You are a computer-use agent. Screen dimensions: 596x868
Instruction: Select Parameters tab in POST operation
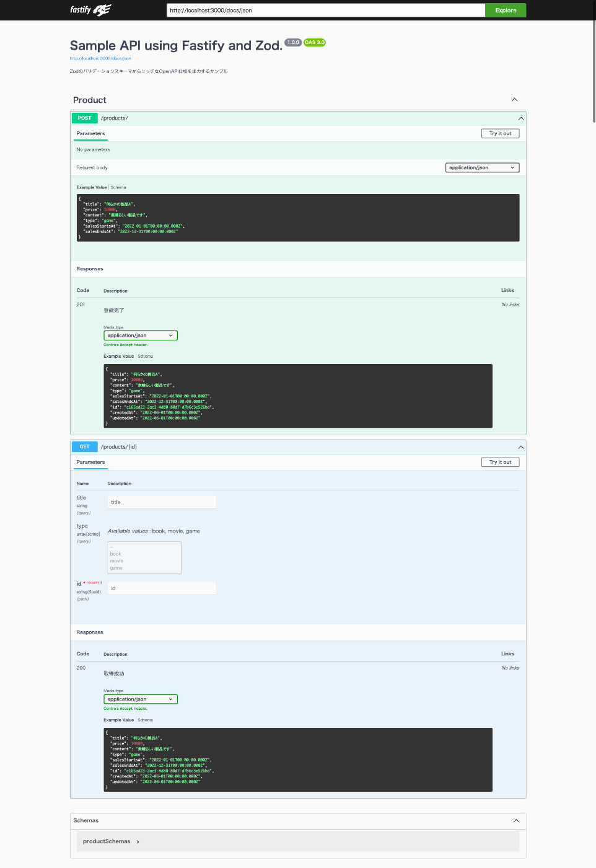click(90, 133)
